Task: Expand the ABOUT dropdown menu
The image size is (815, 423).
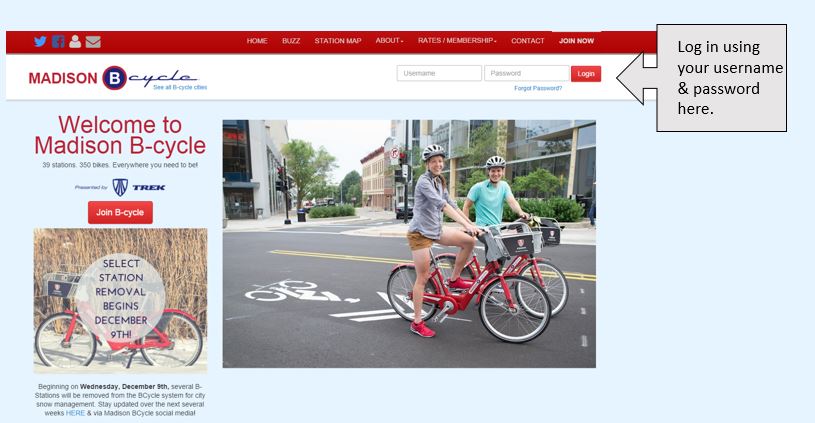Action: coord(389,41)
